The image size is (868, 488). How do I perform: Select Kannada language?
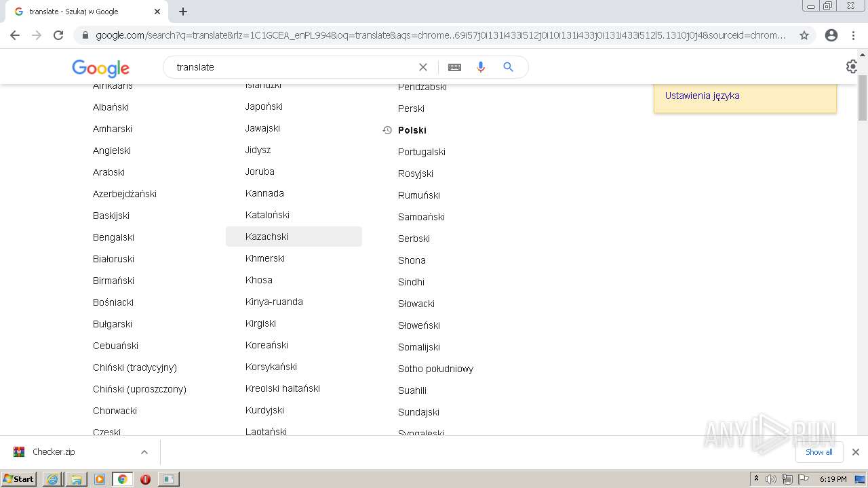(264, 193)
